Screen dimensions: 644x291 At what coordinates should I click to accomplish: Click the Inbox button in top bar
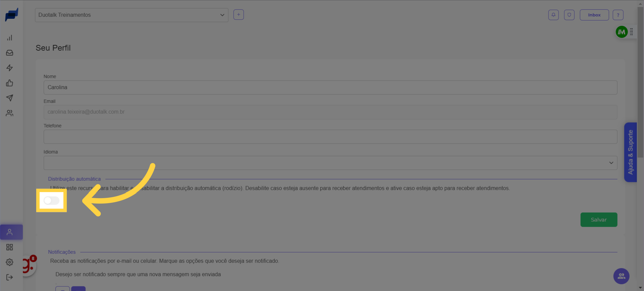click(x=594, y=15)
